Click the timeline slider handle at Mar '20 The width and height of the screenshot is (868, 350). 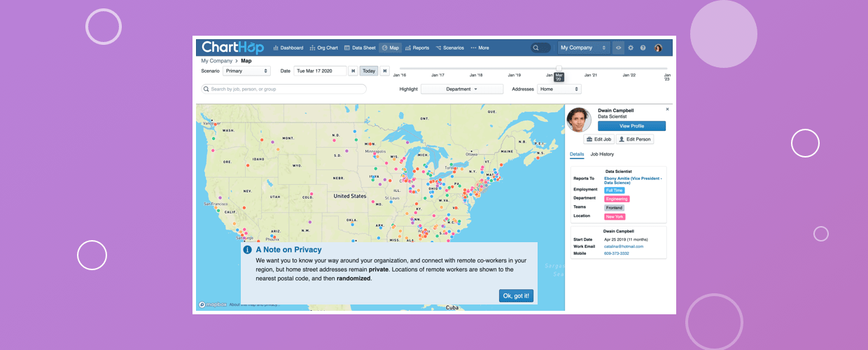559,69
